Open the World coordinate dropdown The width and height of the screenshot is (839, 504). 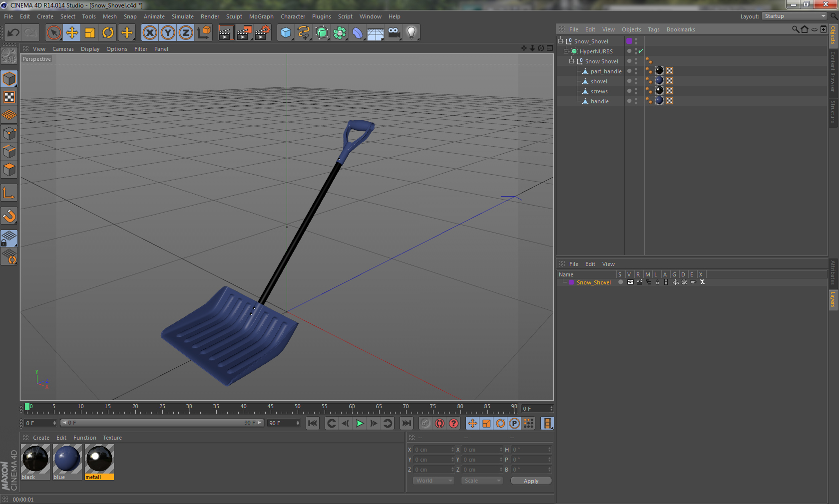pyautogui.click(x=433, y=481)
